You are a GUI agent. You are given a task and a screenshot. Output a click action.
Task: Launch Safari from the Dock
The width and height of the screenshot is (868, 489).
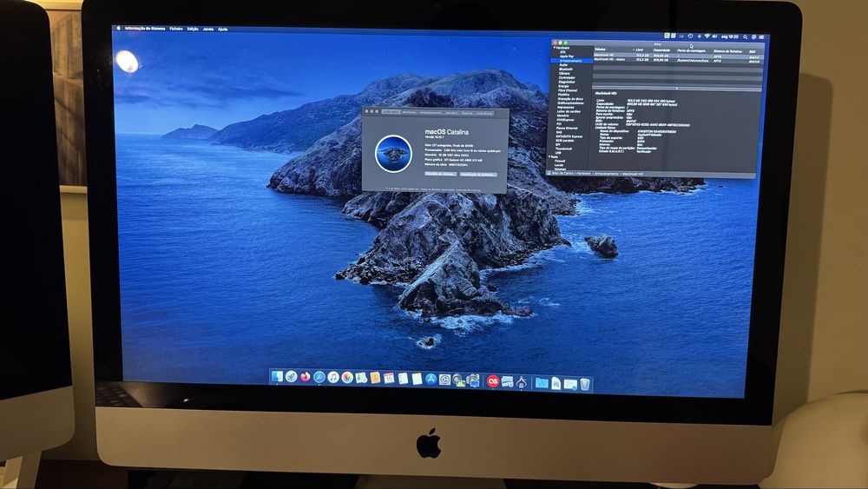tap(319, 377)
